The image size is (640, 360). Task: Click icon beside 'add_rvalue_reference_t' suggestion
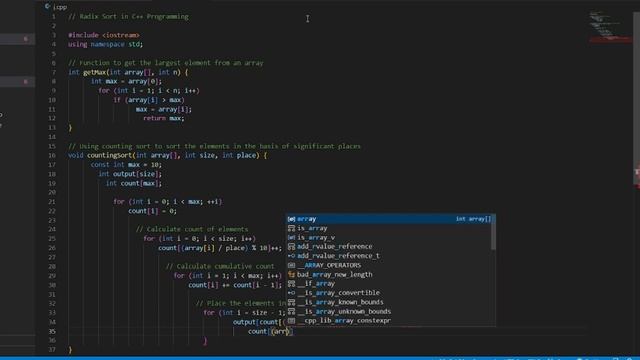(291, 256)
